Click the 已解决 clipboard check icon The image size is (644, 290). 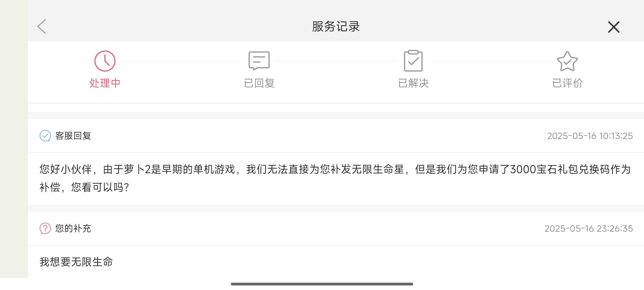click(413, 61)
